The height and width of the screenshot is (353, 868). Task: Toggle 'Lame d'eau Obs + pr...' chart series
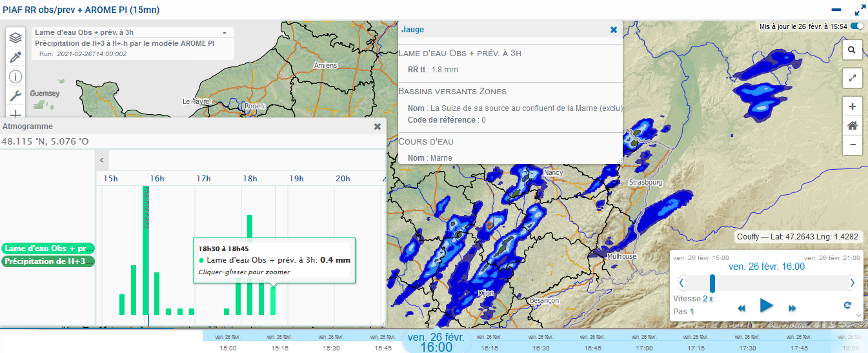point(48,248)
